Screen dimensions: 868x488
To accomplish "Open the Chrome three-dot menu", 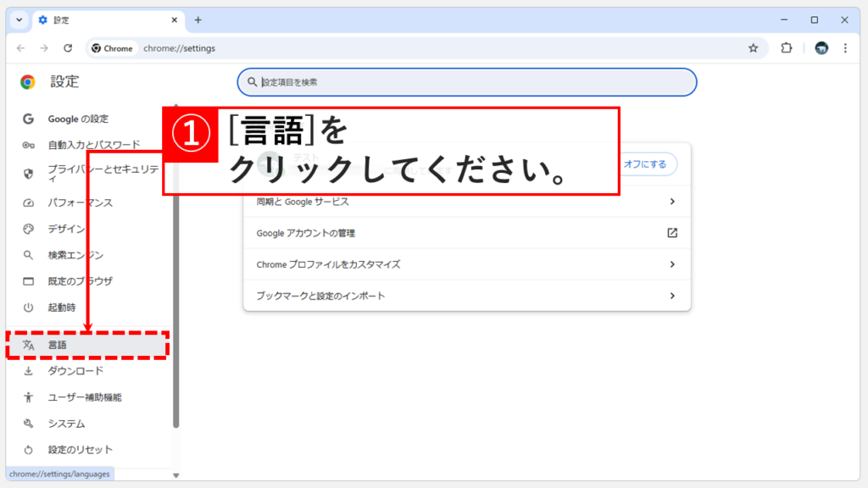I will pos(845,48).
